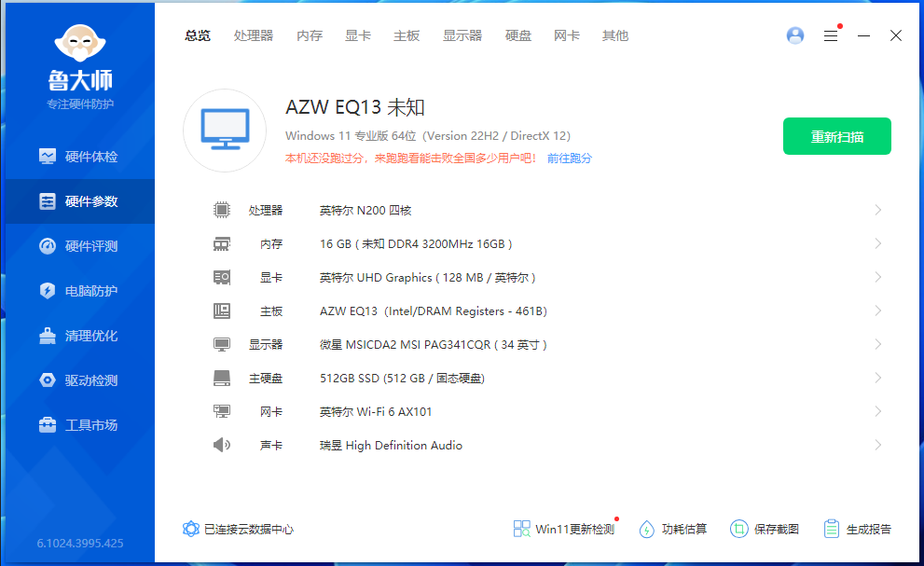Click the processor chip icon
924x566 pixels.
pos(222,209)
